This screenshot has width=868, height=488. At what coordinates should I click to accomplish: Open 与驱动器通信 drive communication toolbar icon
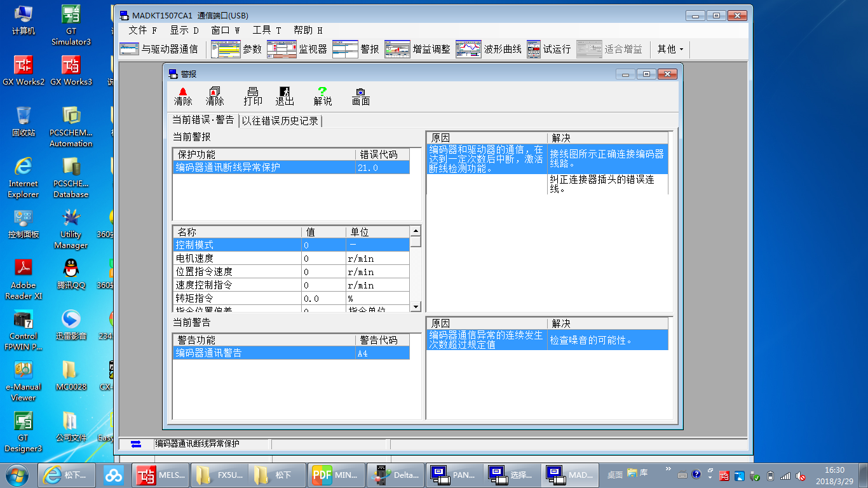129,50
